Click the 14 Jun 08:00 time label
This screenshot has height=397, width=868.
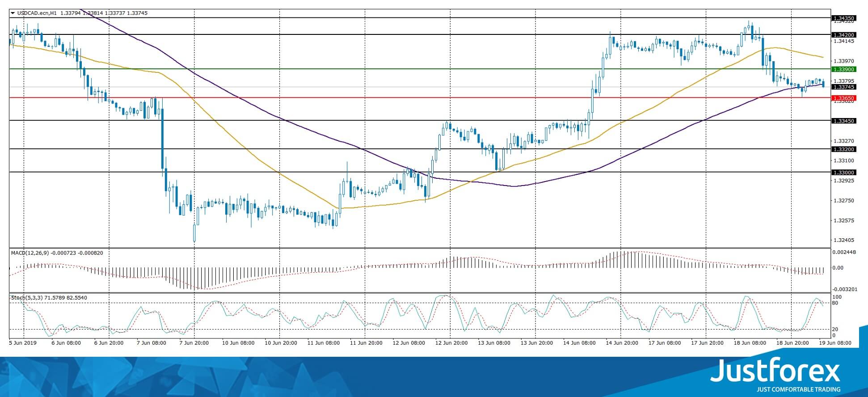(579, 343)
